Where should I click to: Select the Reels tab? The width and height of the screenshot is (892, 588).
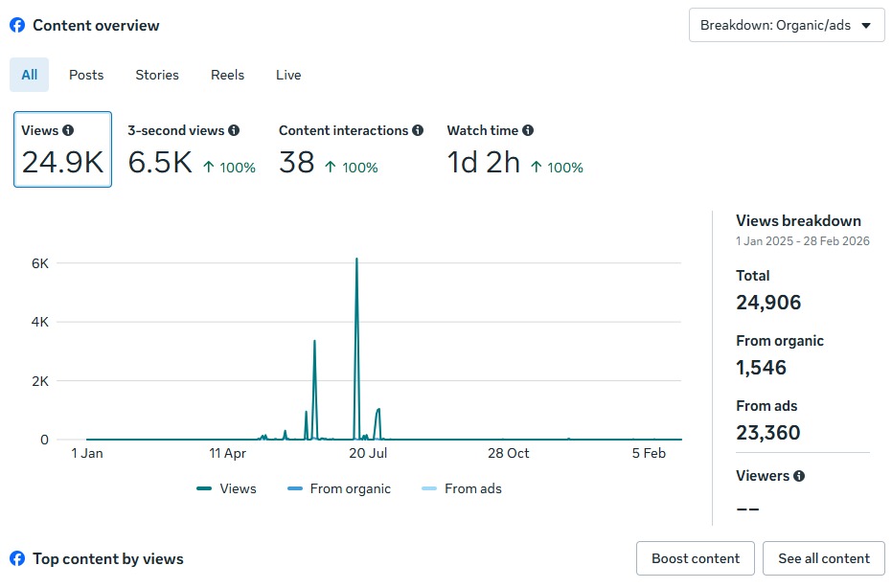(x=228, y=75)
